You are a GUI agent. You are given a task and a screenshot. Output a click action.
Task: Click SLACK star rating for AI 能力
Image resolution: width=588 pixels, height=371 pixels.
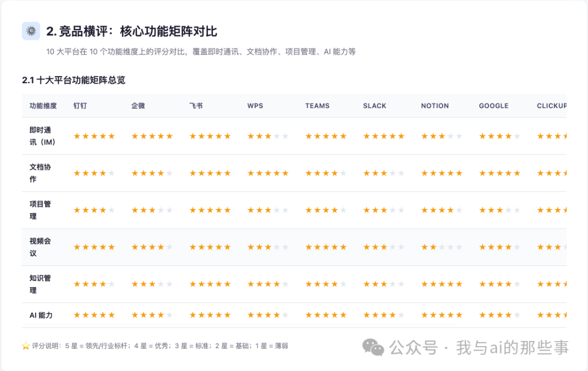pyautogui.click(x=384, y=315)
